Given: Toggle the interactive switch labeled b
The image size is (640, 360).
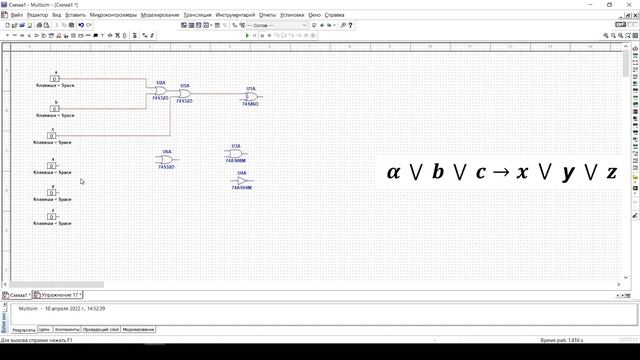Looking at the screenshot, I should click(54, 108).
